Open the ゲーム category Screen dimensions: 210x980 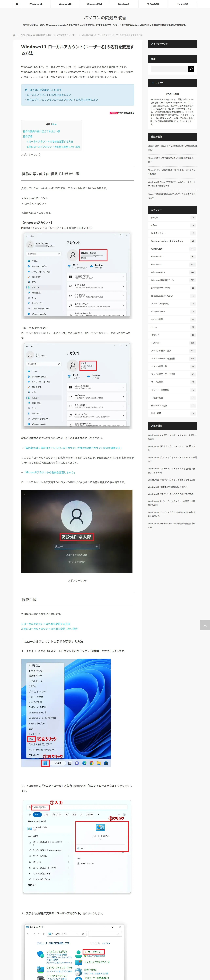point(172,327)
